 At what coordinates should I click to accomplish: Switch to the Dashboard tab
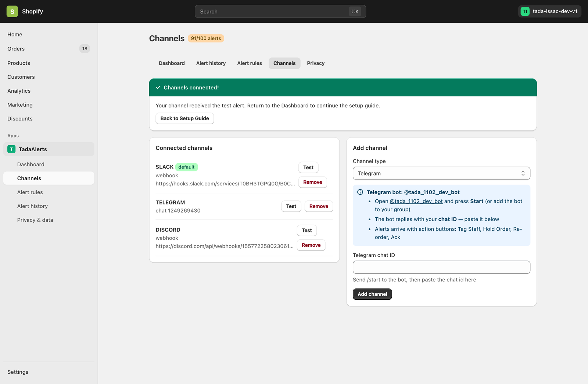172,63
